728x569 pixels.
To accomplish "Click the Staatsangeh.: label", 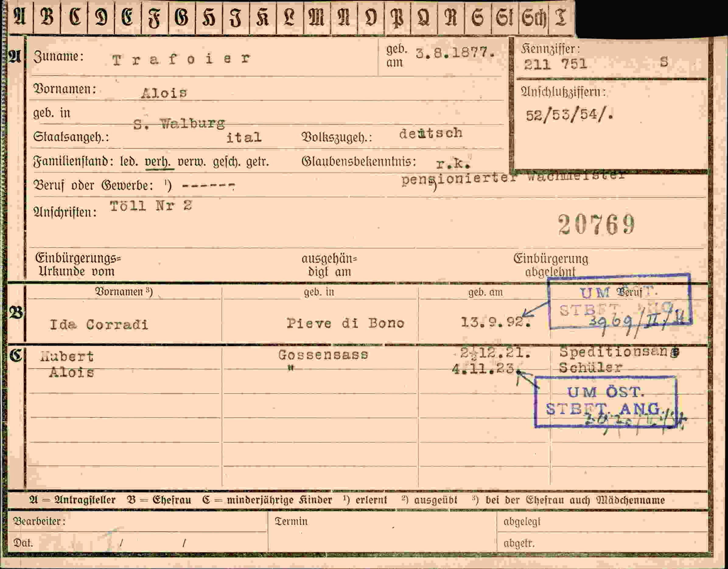I will click(x=71, y=137).
